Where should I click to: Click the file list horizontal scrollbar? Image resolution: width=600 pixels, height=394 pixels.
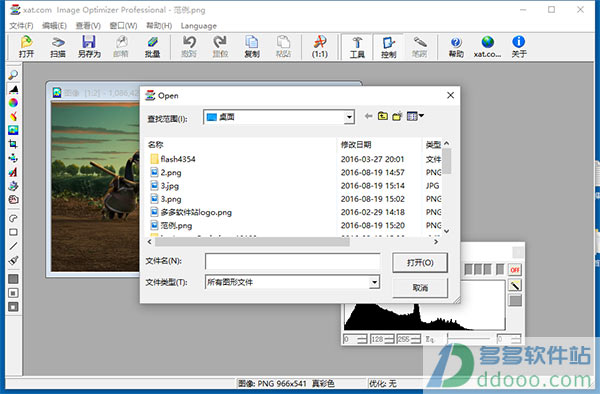click(252, 242)
